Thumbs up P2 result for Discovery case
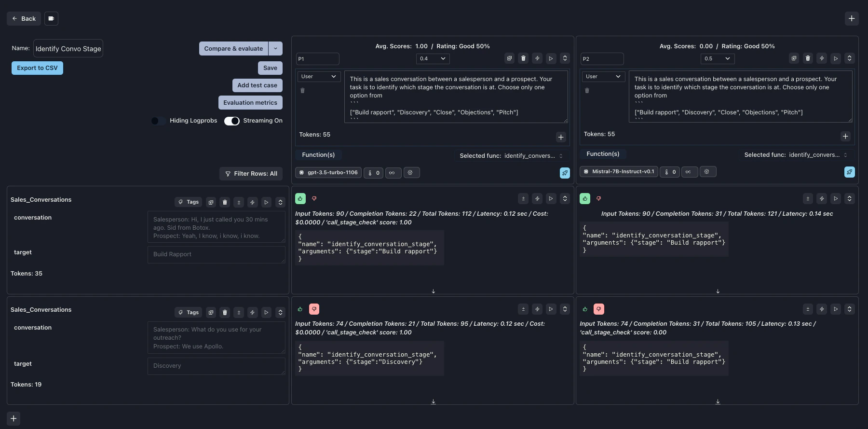 tap(585, 309)
